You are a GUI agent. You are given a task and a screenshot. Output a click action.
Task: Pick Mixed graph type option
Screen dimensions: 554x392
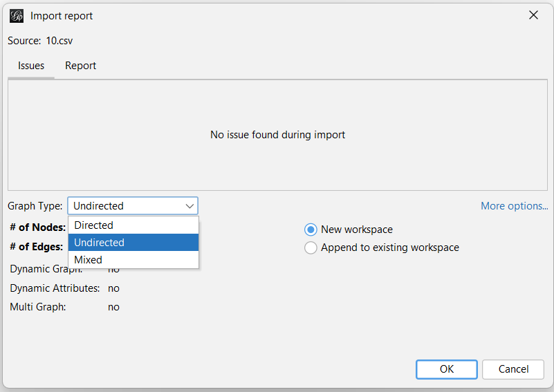tap(133, 259)
